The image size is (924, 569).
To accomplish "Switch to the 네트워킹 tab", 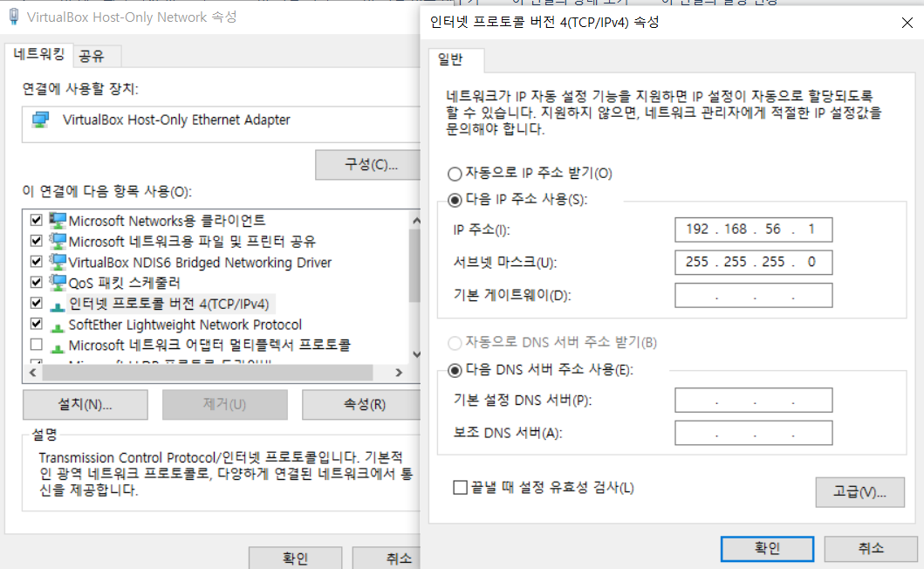I will point(38,55).
